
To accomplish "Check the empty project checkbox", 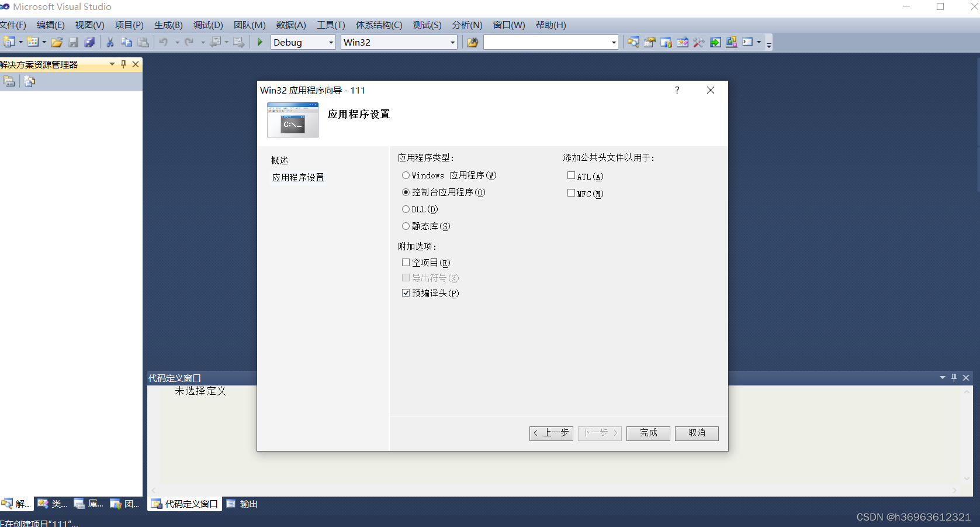I will pos(406,263).
